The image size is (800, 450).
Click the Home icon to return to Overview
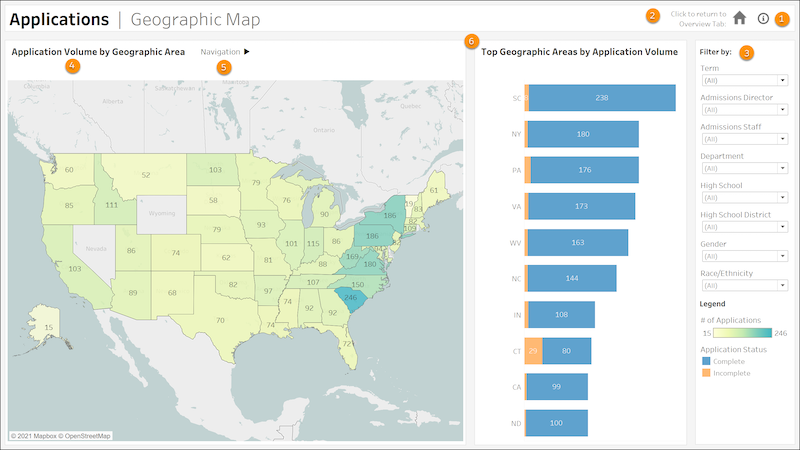tap(740, 17)
